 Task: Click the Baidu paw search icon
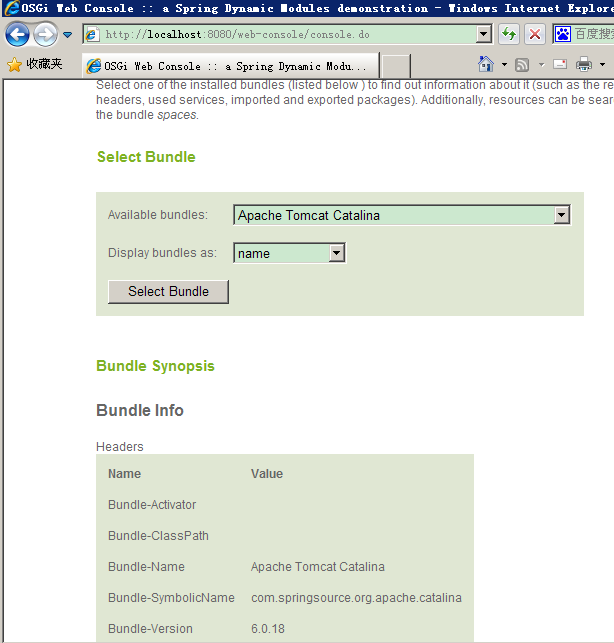563,34
